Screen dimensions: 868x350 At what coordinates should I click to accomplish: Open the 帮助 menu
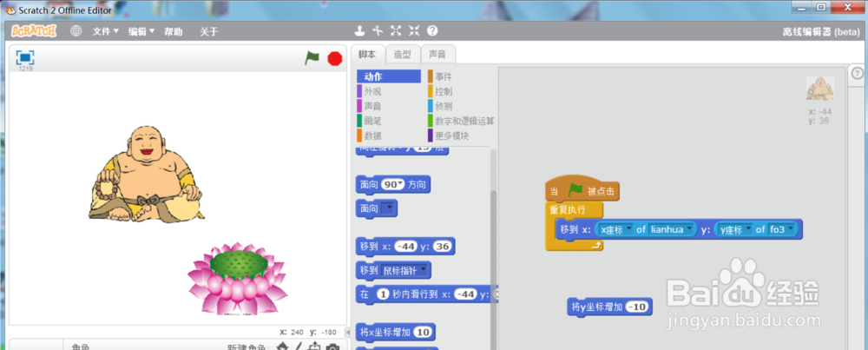tap(174, 31)
